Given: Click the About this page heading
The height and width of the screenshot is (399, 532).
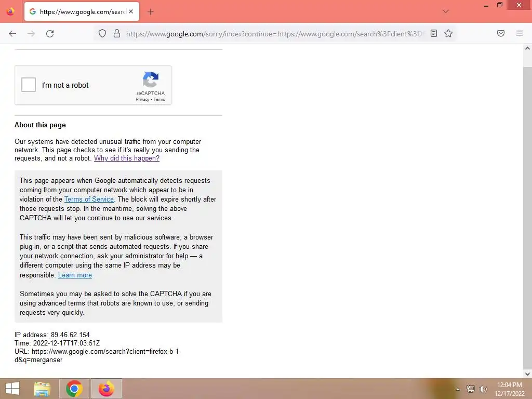Looking at the screenshot, I should click(x=40, y=125).
